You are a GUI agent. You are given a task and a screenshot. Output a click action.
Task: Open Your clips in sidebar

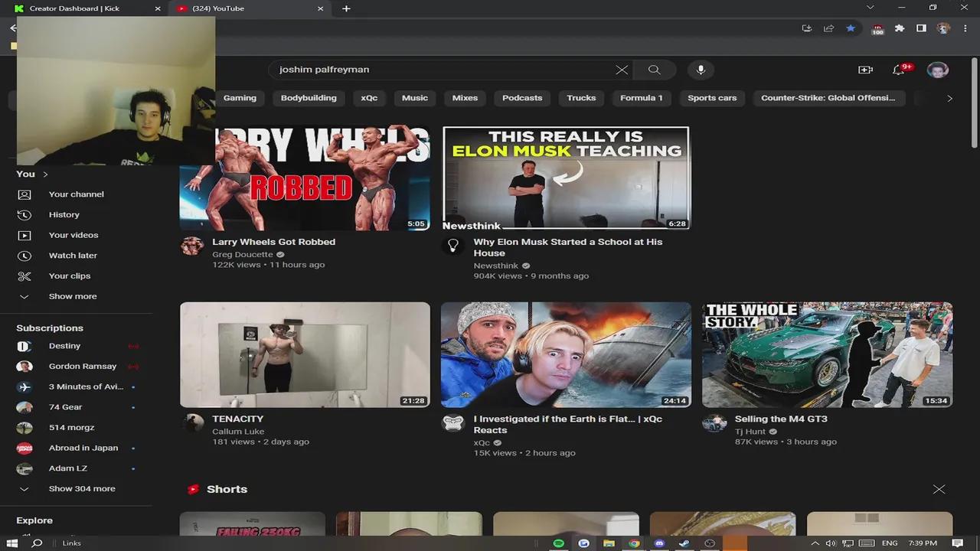click(70, 276)
